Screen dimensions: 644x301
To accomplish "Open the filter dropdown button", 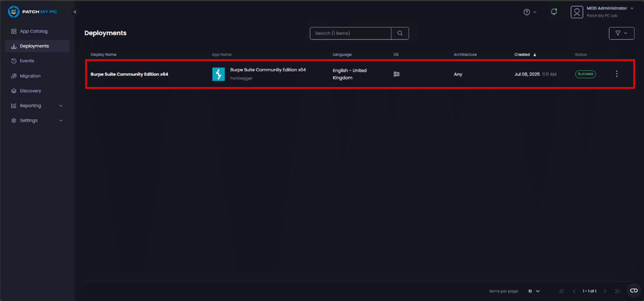I will coord(621,33).
